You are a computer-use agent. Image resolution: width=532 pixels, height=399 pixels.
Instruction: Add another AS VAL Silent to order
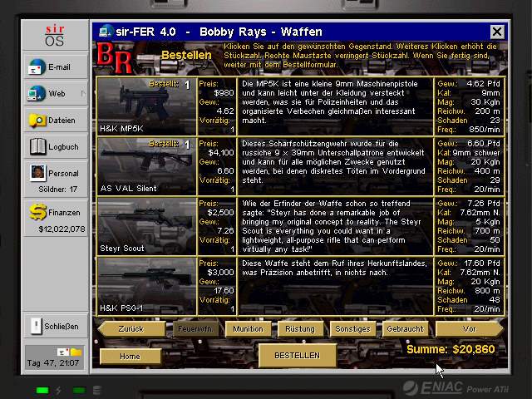coord(146,166)
